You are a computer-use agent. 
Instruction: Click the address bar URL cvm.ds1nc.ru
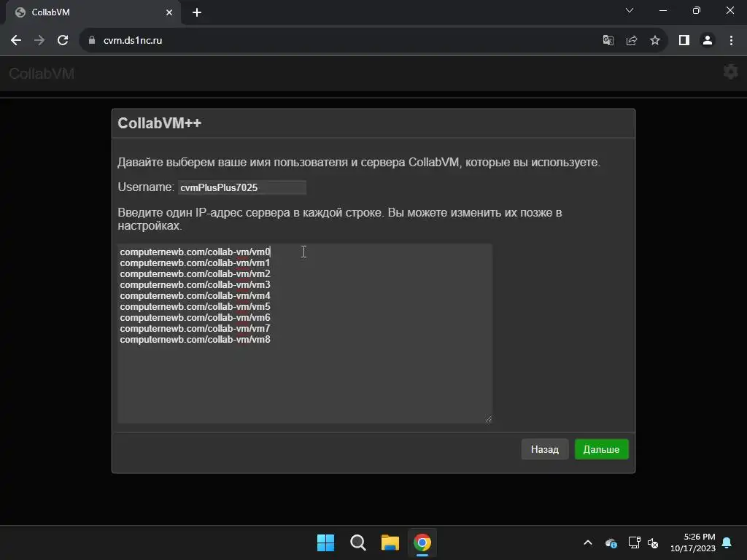(133, 41)
